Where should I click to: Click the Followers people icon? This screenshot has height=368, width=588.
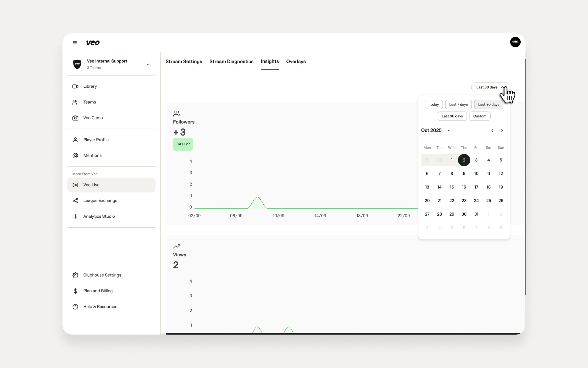(177, 113)
